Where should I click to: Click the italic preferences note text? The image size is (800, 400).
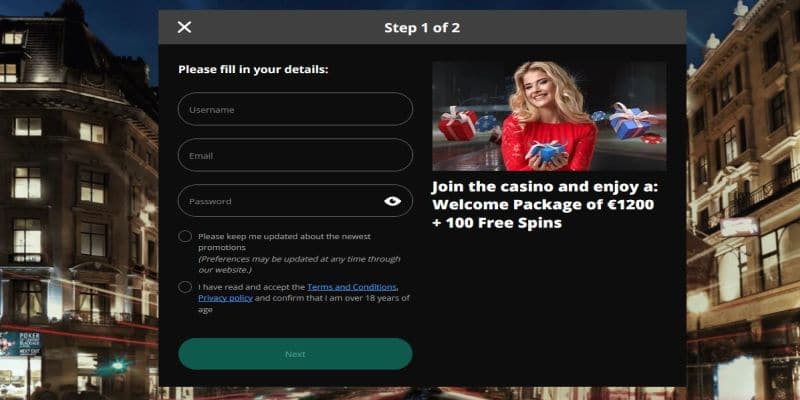pos(299,264)
